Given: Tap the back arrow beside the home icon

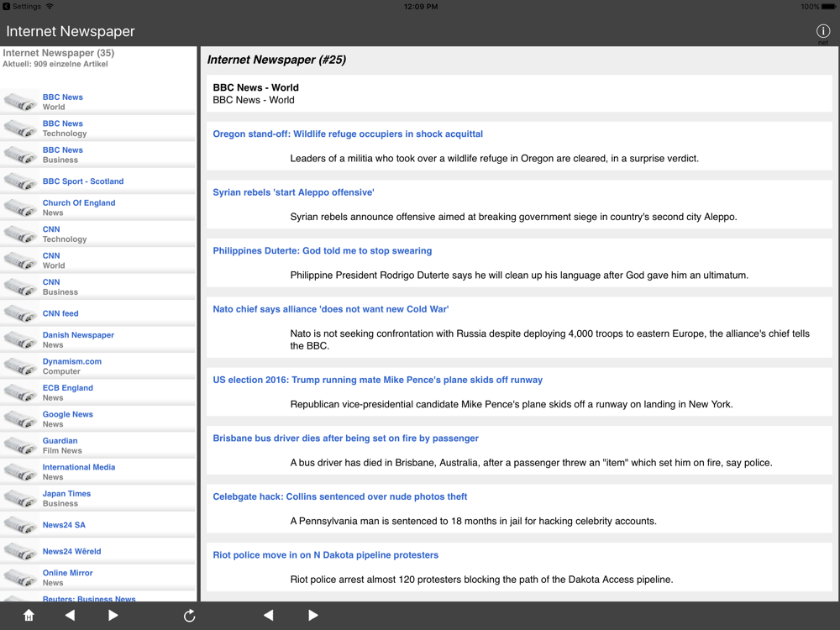Looking at the screenshot, I should tap(71, 615).
